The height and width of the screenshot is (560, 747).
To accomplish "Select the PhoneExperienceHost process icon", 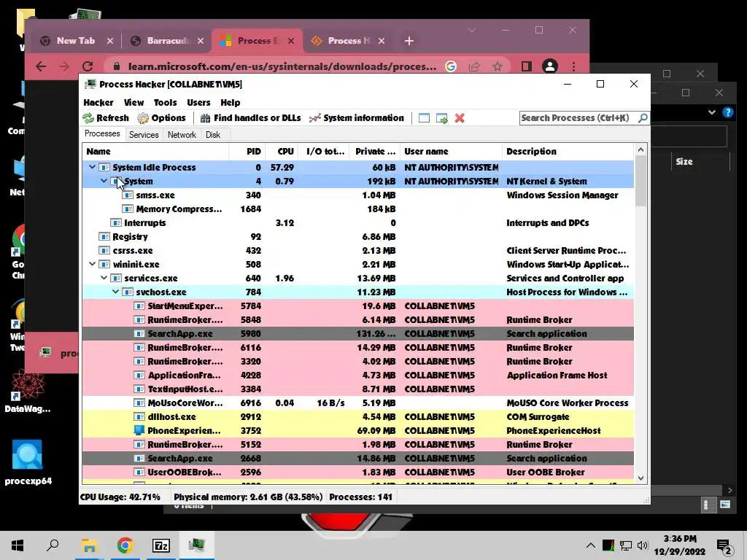I will pos(139,430).
